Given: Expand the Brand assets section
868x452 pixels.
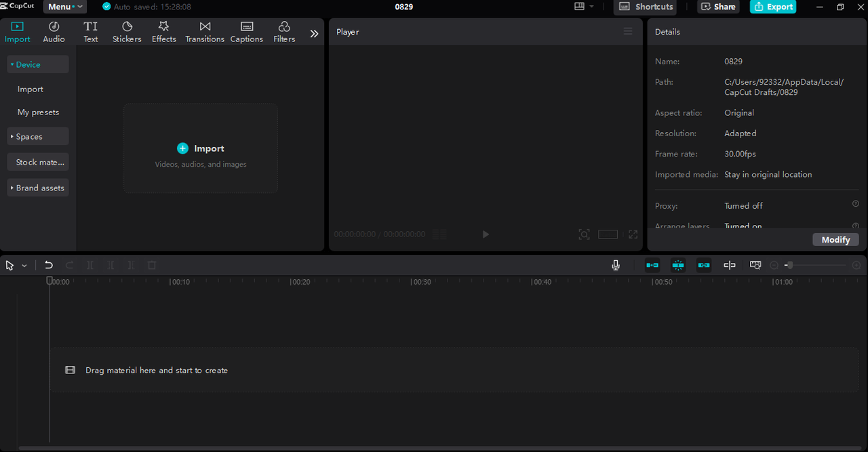Looking at the screenshot, I should pos(38,188).
